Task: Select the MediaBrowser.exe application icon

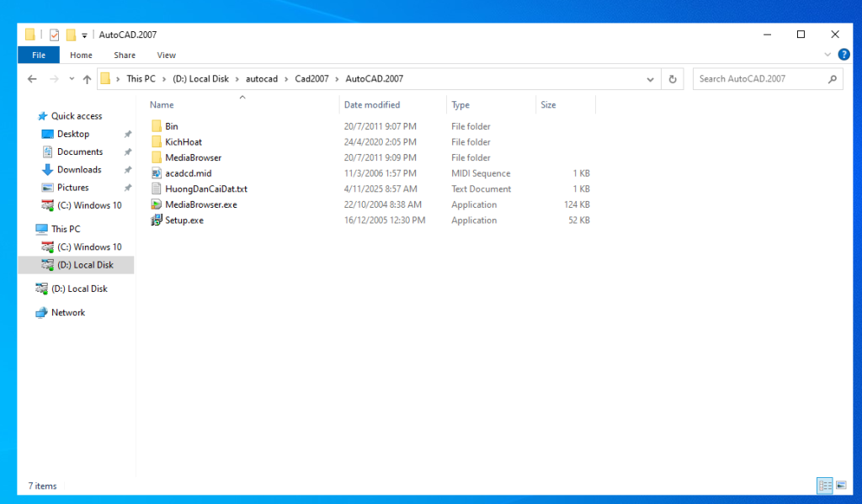Action: click(x=157, y=204)
